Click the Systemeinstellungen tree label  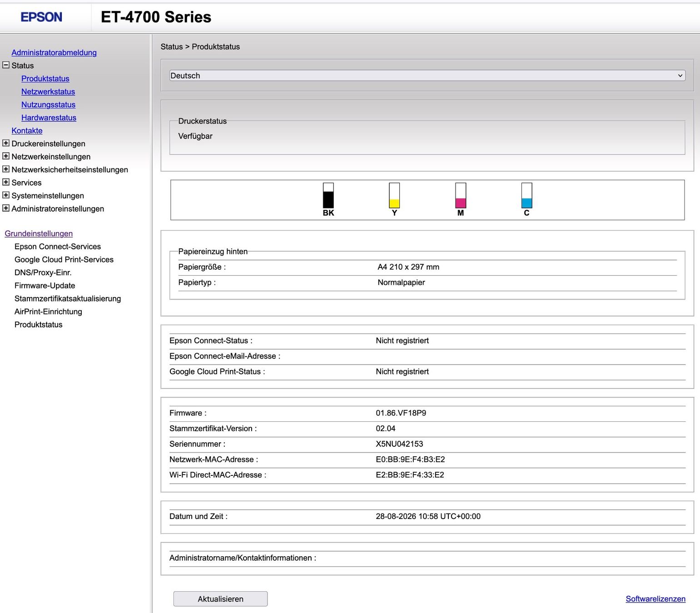[x=48, y=196]
